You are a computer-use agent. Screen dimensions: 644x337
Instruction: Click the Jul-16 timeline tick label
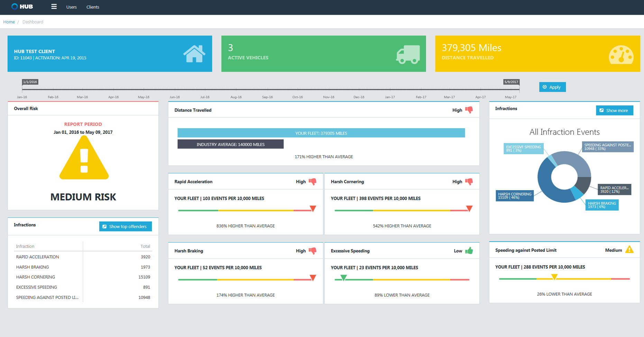pyautogui.click(x=205, y=97)
